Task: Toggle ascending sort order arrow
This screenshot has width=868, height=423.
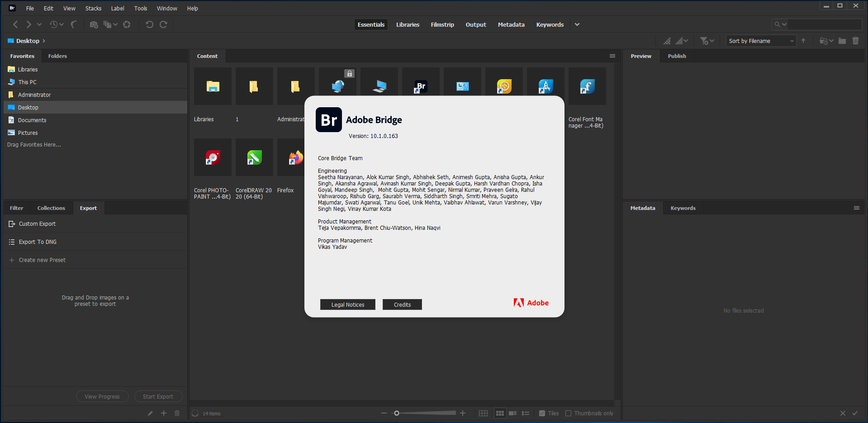Action: point(803,41)
